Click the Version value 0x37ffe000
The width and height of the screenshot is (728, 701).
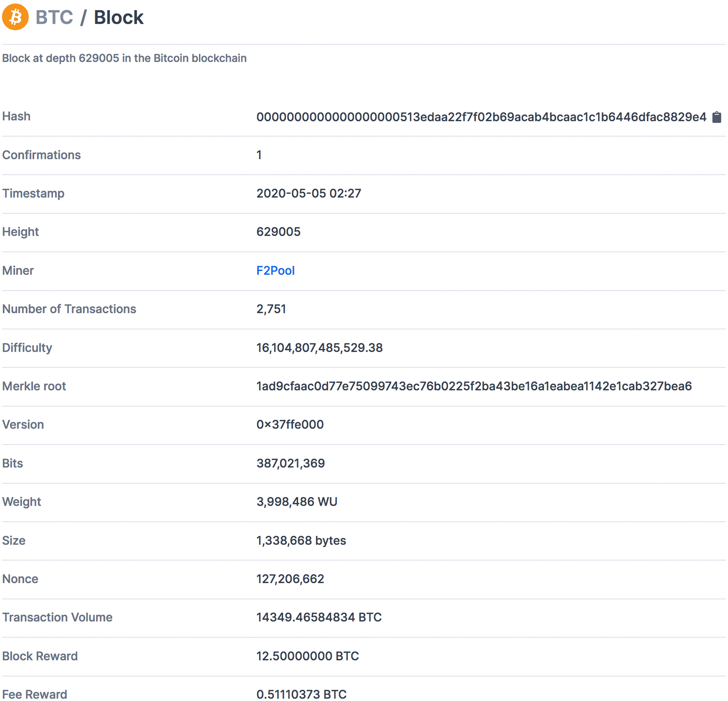[290, 425]
